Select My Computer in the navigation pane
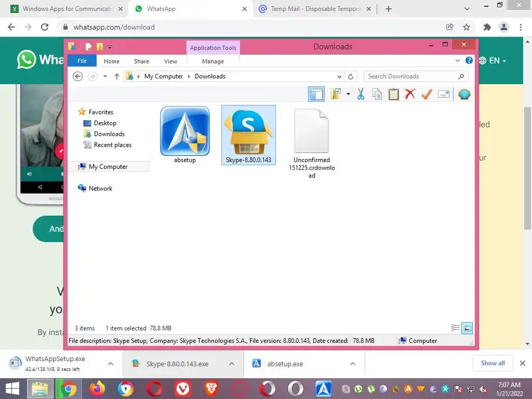532x399 pixels. [109, 167]
